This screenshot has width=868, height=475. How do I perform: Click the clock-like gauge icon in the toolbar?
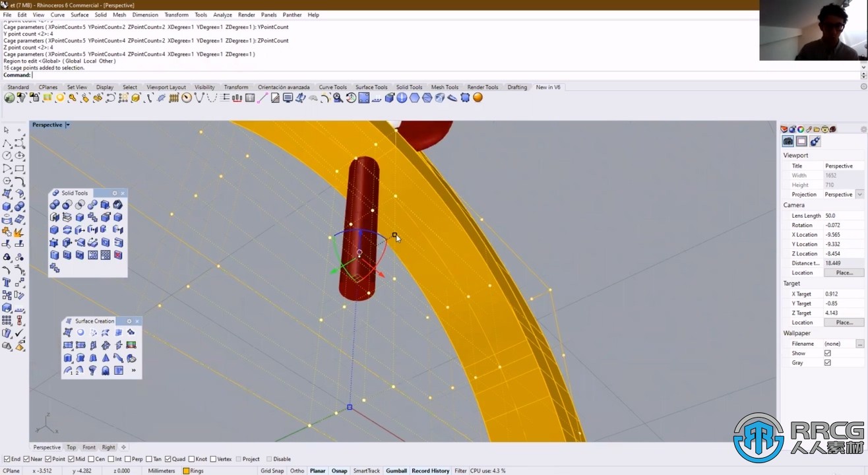(x=187, y=98)
